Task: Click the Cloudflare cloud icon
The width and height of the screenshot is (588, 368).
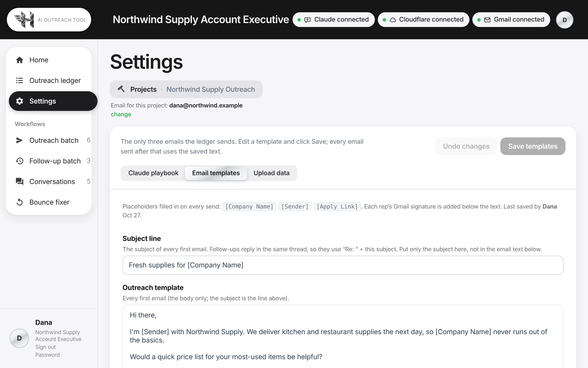Action: [x=393, y=20]
